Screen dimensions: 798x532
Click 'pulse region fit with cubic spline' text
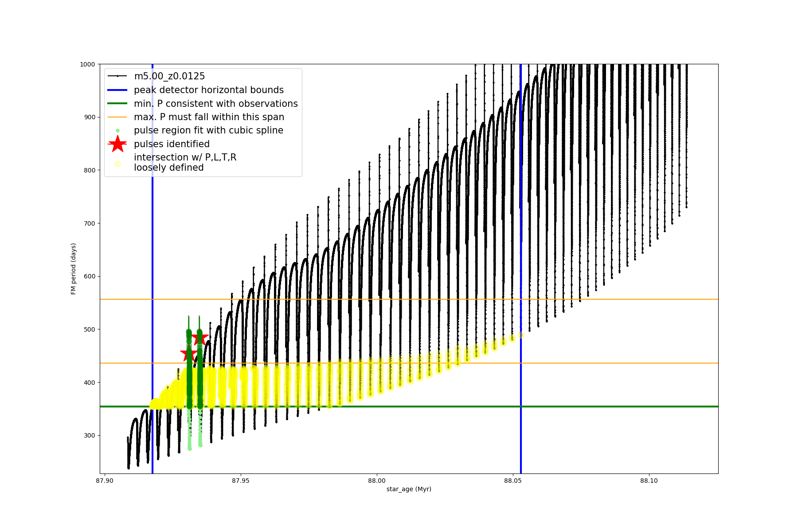(208, 130)
